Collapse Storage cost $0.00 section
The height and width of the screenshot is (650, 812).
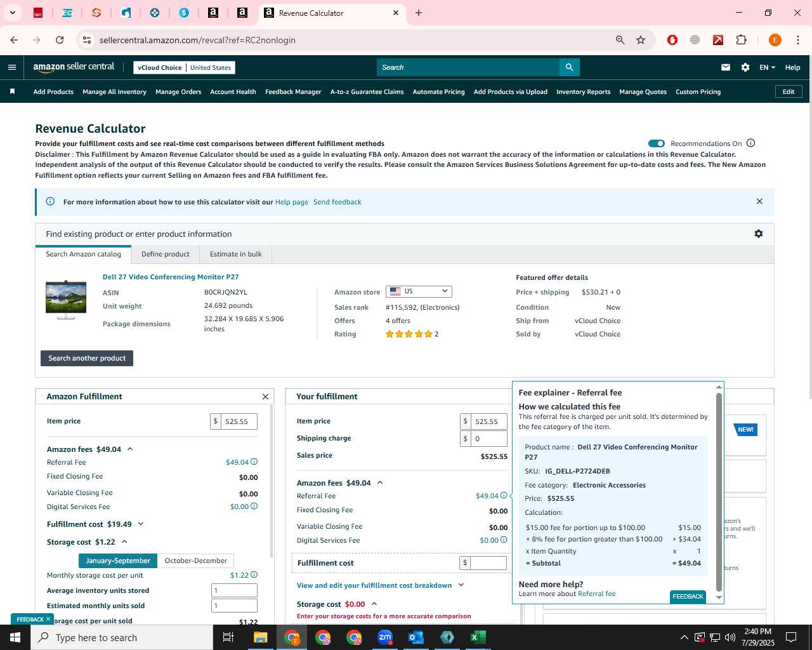[374, 604]
